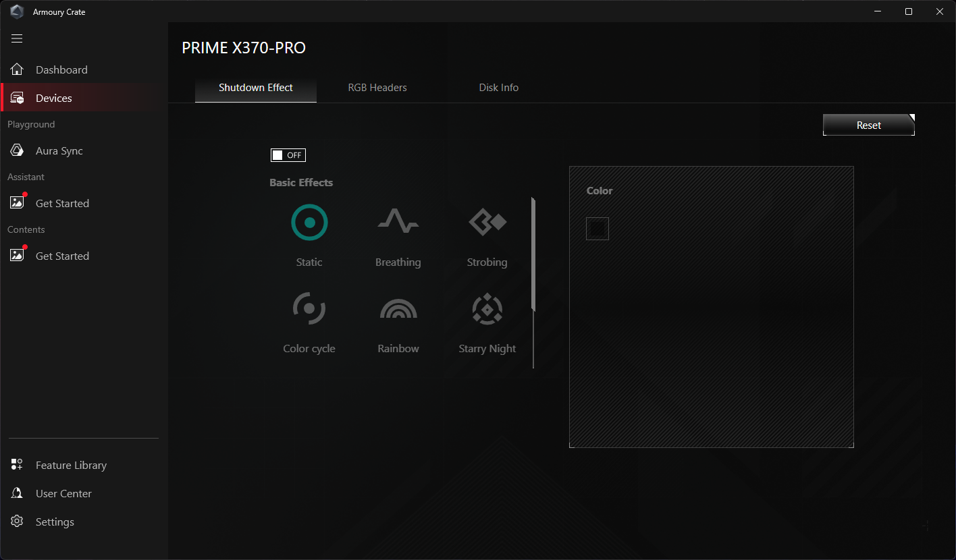Close the Armoury Crate window

(x=940, y=11)
